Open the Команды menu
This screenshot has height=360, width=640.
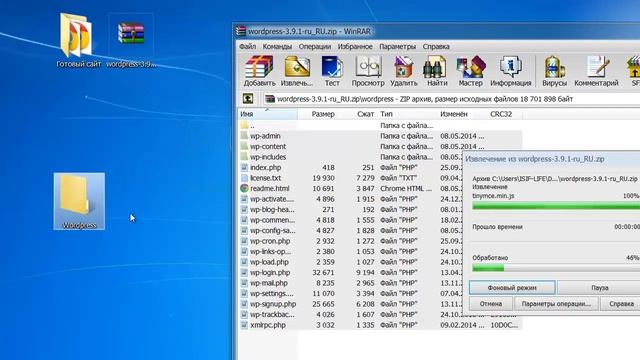pyautogui.click(x=277, y=47)
